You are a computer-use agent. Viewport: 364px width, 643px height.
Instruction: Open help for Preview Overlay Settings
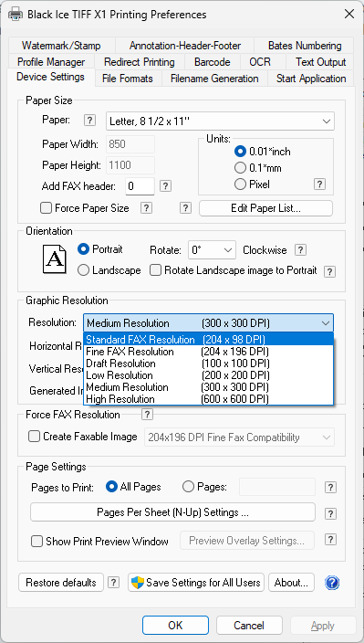(330, 540)
